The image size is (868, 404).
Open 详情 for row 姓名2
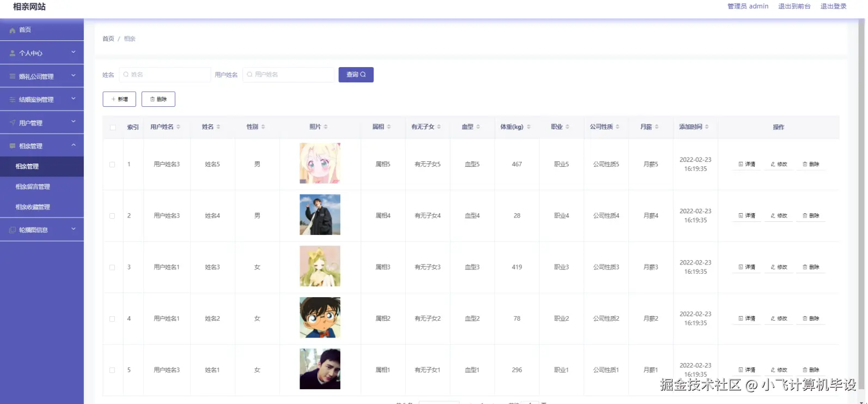[x=747, y=318]
